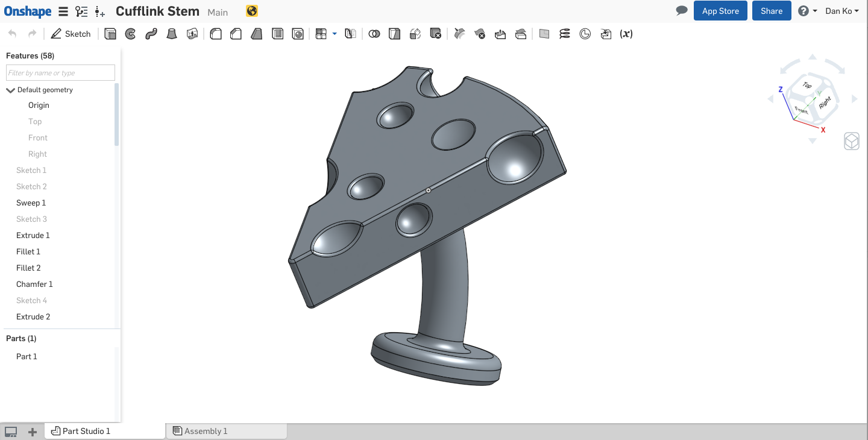The width and height of the screenshot is (868, 440).
Task: Activate the Loft tool
Action: [x=172, y=34]
